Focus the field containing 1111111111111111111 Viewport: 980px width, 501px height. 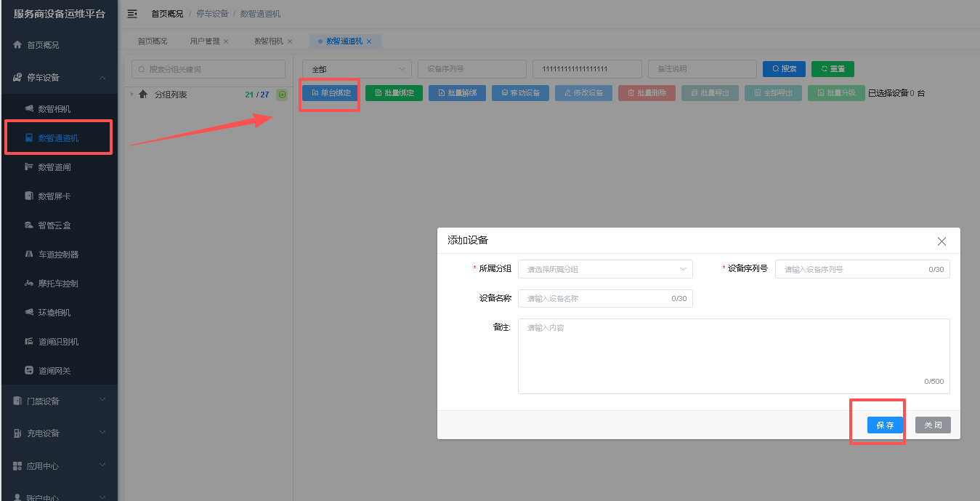[x=587, y=69]
